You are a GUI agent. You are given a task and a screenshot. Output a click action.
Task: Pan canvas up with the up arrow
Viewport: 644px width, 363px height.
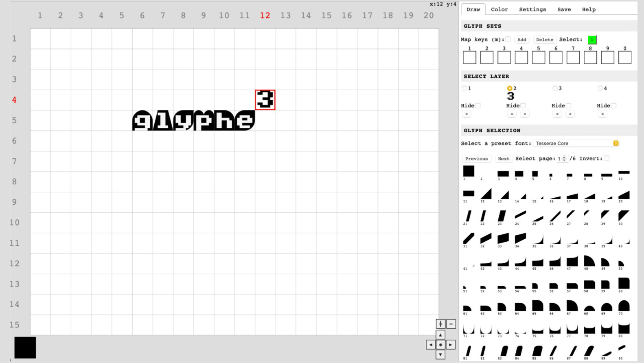[x=440, y=335]
